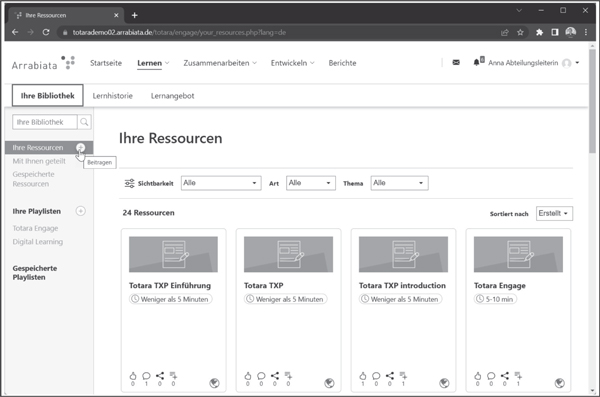Click the globe icon on the Totara Engage card
600x397 pixels.
click(x=559, y=383)
